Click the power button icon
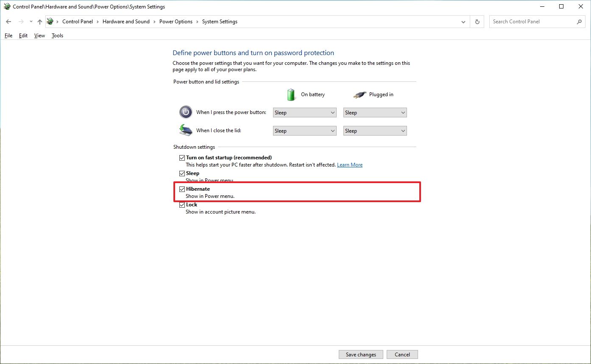 click(x=186, y=112)
